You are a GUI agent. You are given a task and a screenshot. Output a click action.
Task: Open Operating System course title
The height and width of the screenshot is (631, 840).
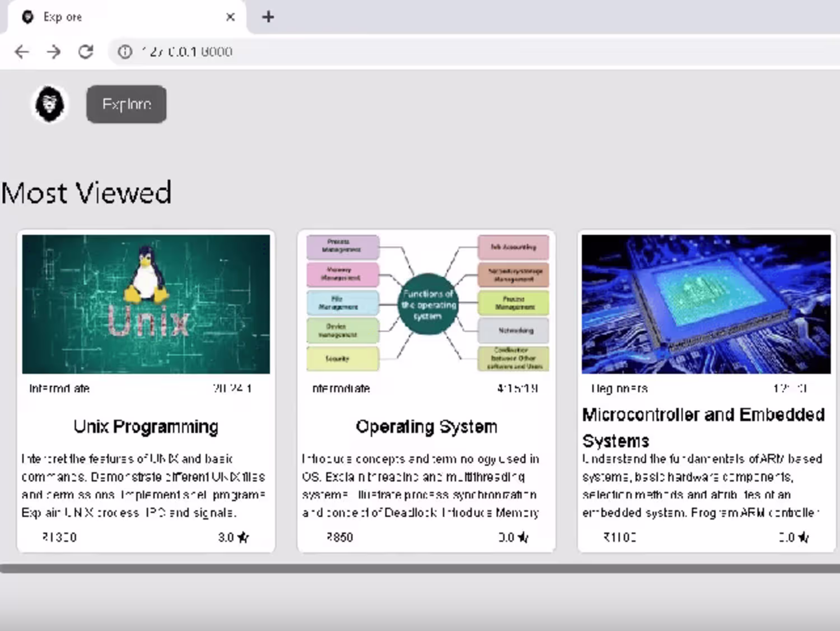[x=427, y=426]
